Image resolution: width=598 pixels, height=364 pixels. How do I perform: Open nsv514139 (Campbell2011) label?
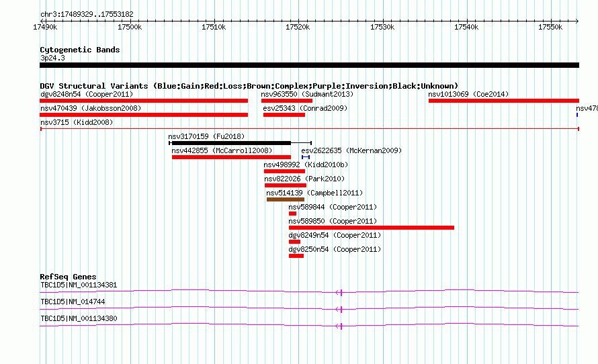pyautogui.click(x=314, y=193)
